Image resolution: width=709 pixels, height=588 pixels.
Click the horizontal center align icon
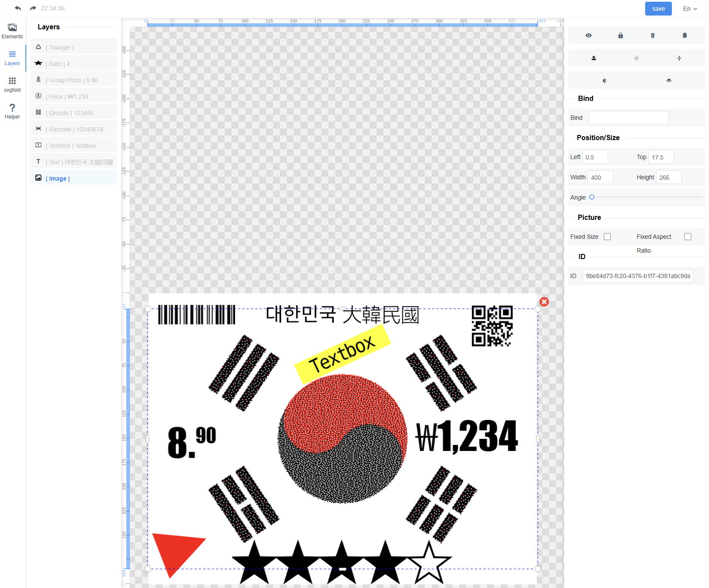click(x=594, y=58)
